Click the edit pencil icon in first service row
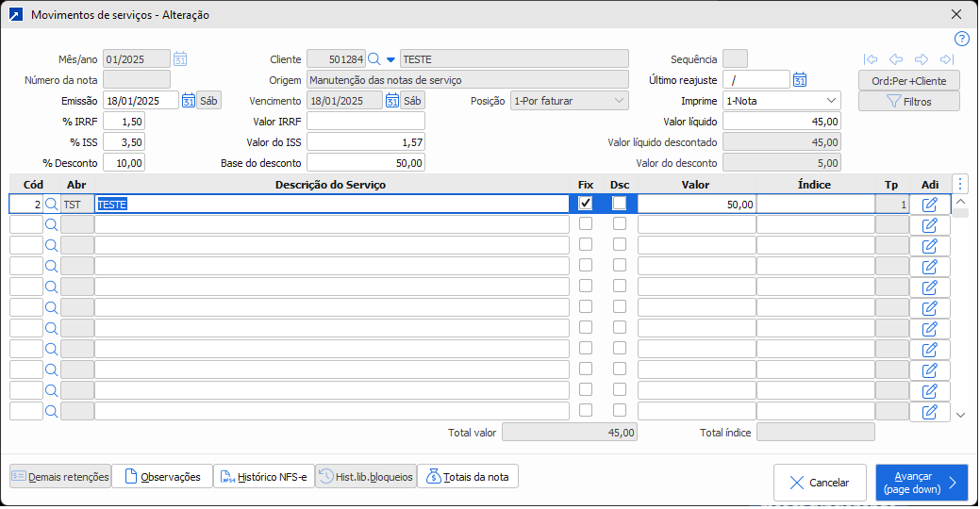Screen dimensions: 980x509 pos(929,204)
